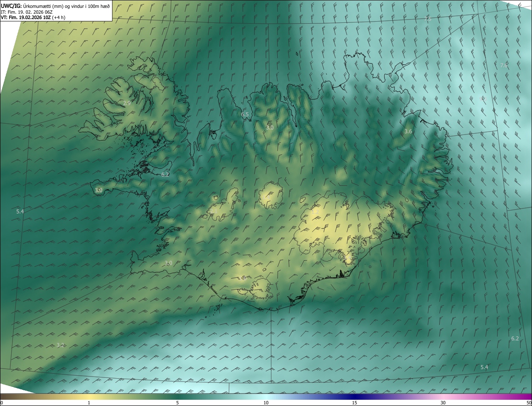Click the '50' tick label on the color scale

tap(529, 403)
